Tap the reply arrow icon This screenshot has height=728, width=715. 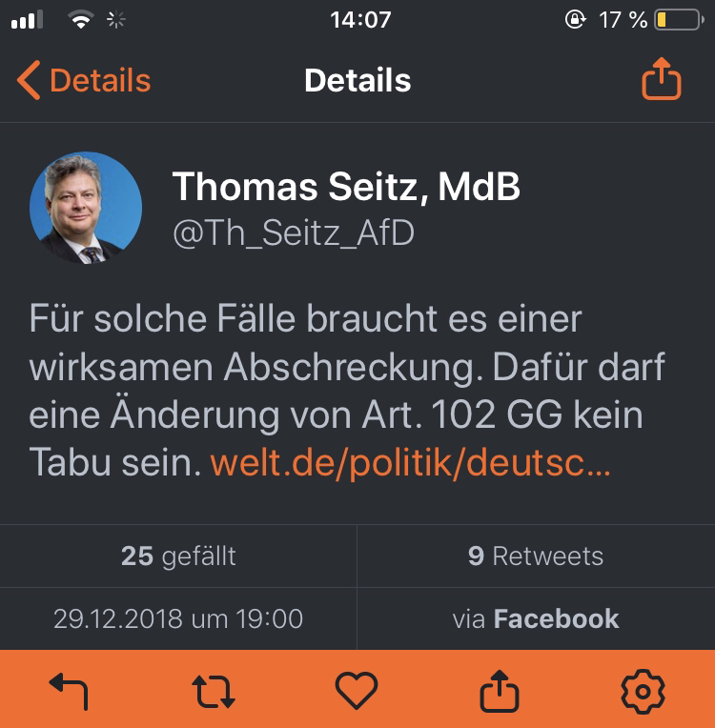point(69,690)
